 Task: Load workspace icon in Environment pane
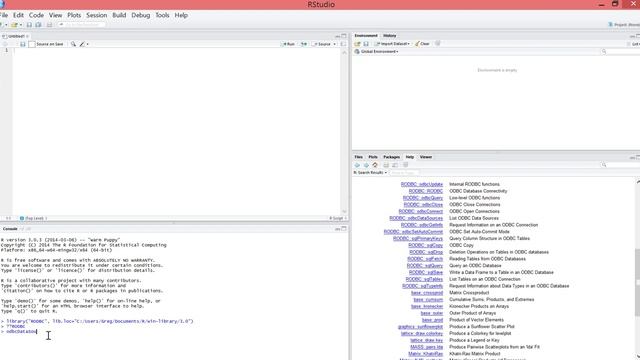358,44
